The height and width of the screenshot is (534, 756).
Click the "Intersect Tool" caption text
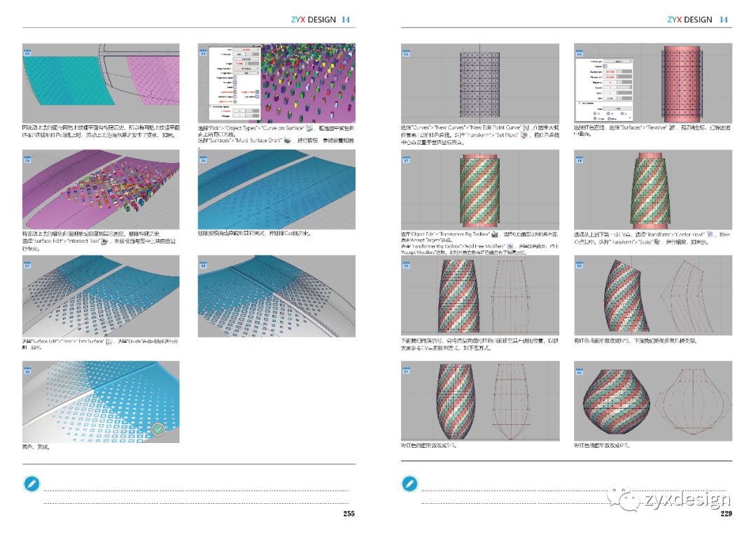point(83,241)
